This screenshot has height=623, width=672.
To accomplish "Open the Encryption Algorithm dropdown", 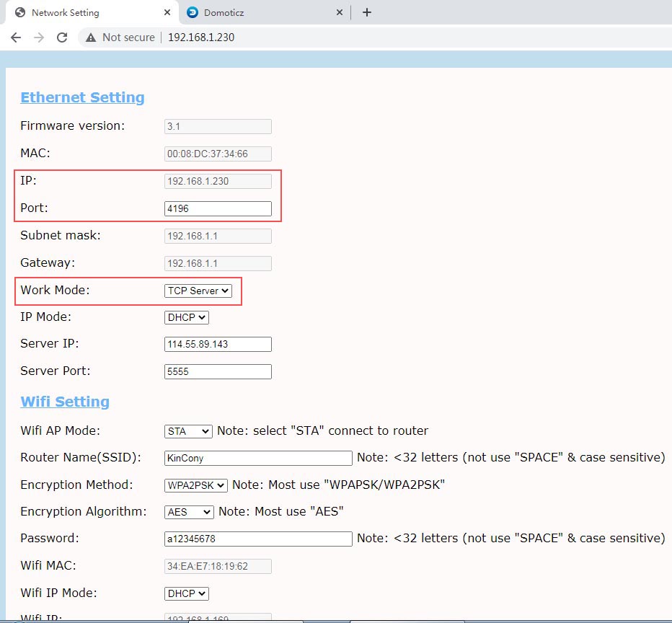I will tap(189, 512).
